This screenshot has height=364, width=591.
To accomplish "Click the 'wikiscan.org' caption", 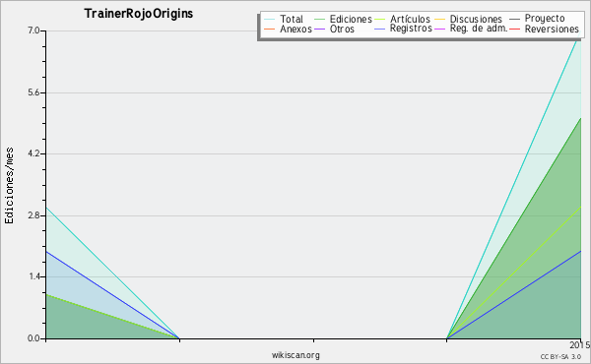I will (295, 355).
